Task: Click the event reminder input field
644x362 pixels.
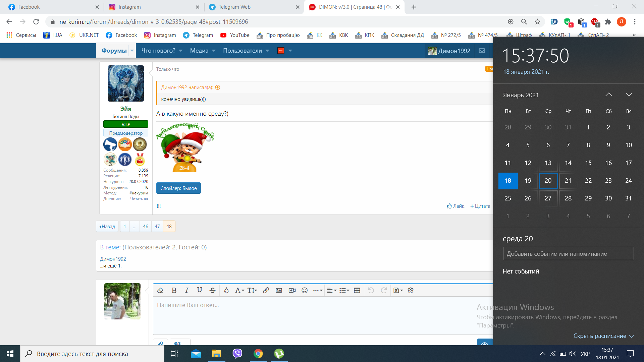Action: 568,254
